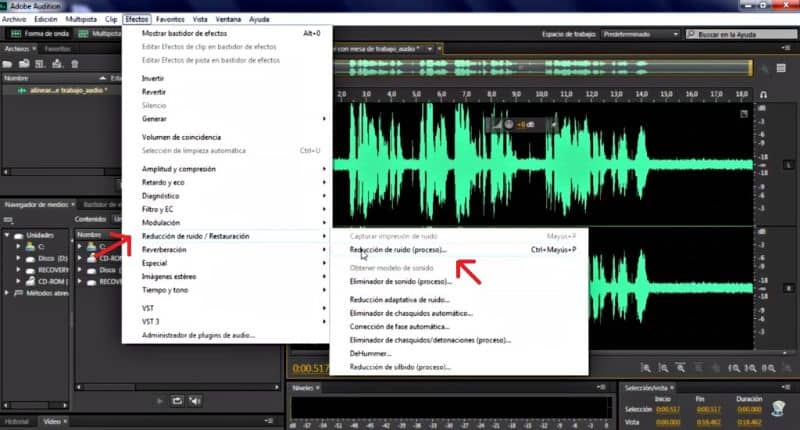Switch to the Navegador de medios tab
The image size is (800, 430).
(x=36, y=205)
